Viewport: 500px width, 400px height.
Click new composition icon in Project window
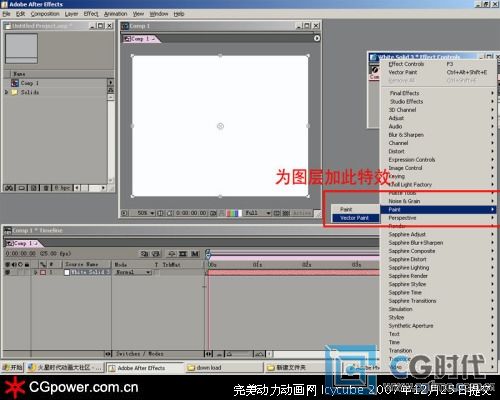coord(34,188)
